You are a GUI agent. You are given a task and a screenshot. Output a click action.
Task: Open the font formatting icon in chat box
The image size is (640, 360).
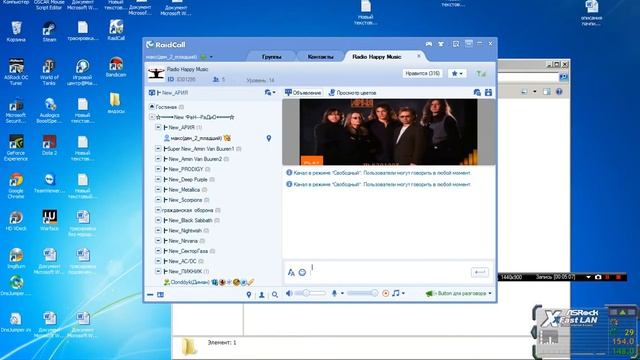(291, 272)
